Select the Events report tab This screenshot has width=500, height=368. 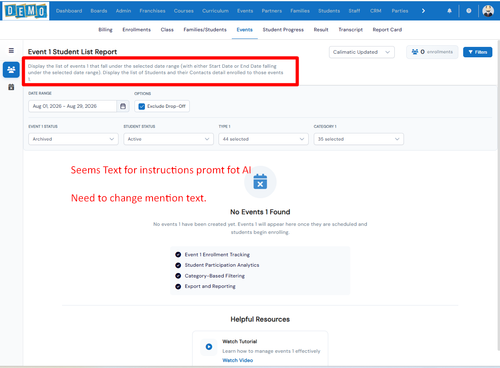(x=245, y=30)
